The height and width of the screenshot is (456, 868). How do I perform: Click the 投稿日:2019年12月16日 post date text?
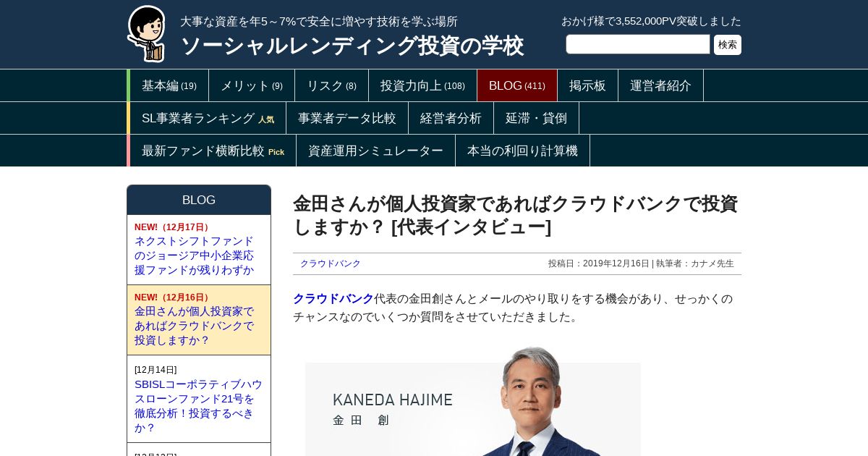[599, 263]
